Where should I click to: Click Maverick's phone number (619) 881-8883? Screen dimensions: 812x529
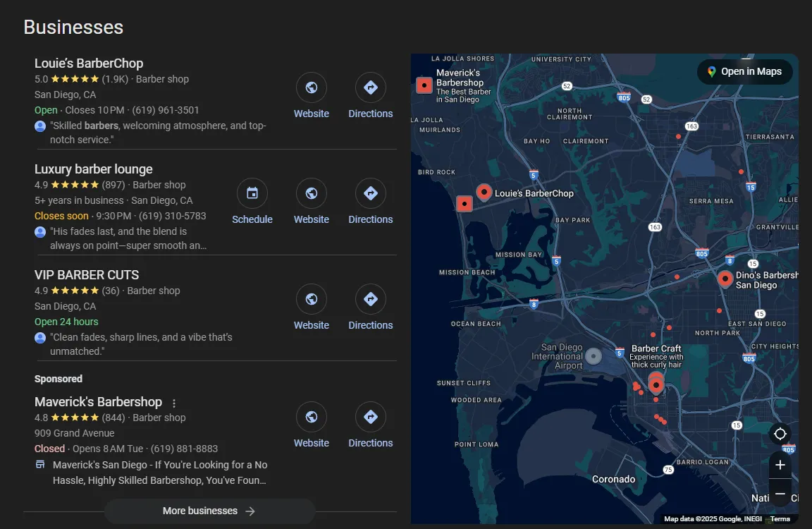[184, 449]
